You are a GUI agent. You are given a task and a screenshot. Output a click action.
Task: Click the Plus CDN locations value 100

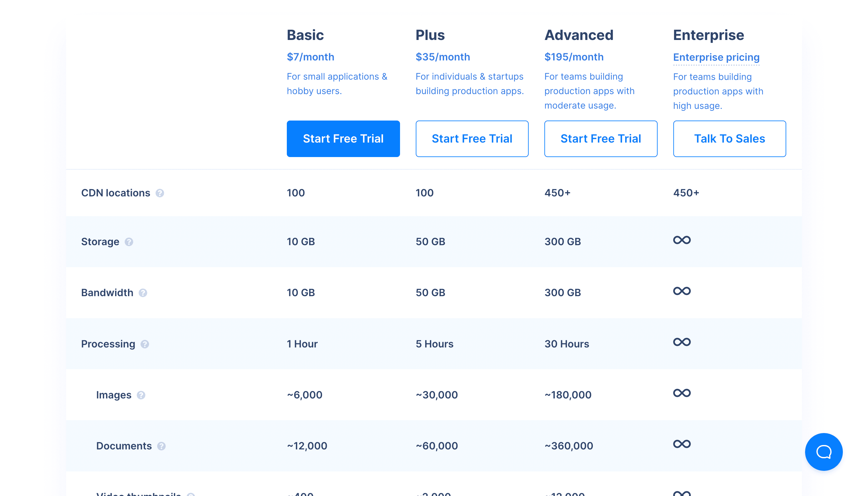point(425,193)
